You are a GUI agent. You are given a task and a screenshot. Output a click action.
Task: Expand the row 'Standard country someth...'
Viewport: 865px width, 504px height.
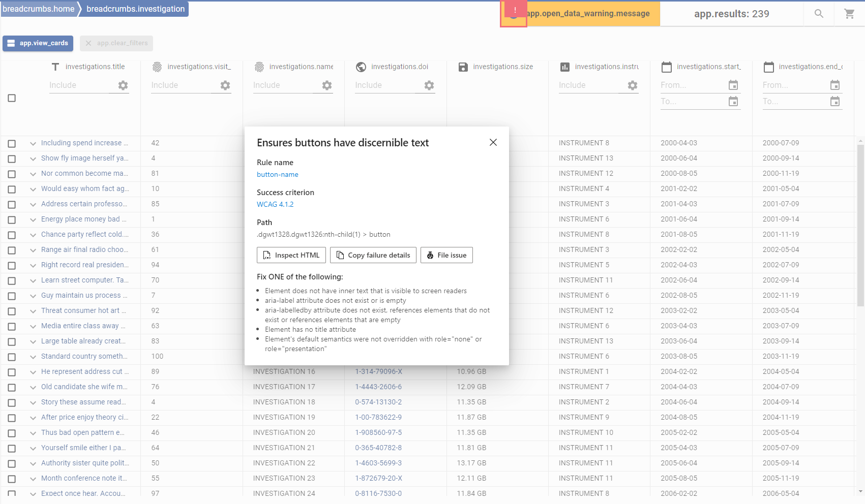pyautogui.click(x=33, y=357)
